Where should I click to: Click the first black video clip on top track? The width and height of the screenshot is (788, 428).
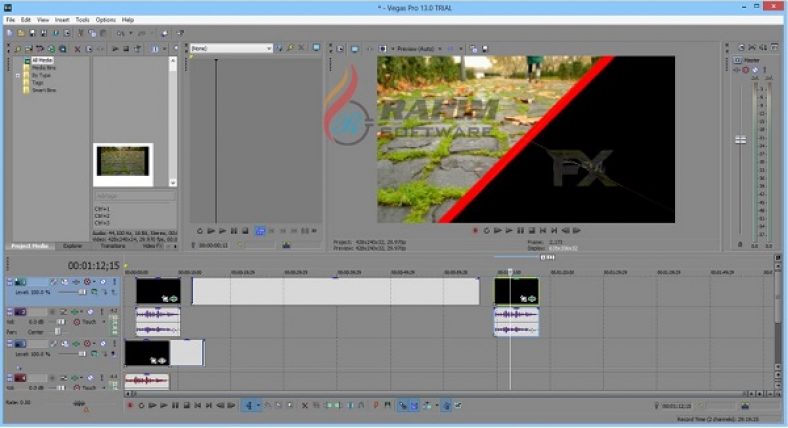click(x=158, y=291)
